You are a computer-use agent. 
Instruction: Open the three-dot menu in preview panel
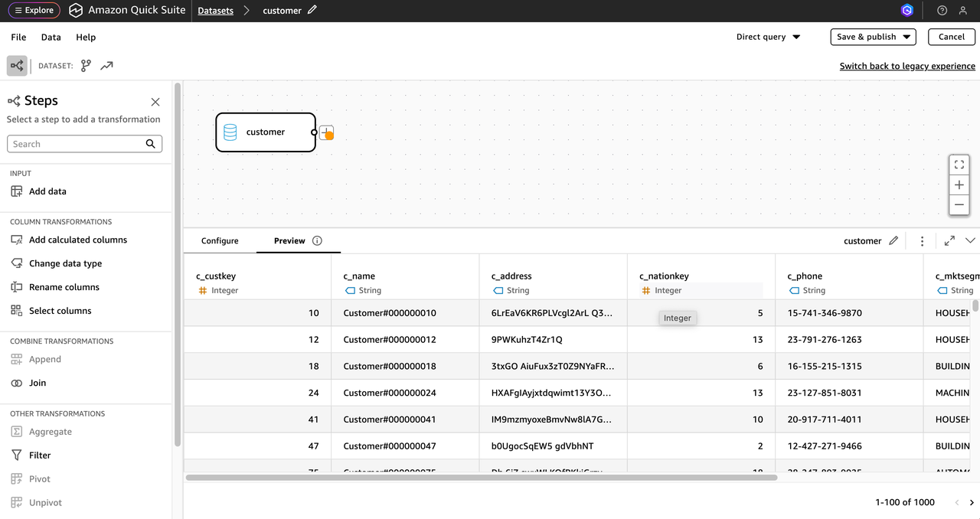(x=922, y=241)
